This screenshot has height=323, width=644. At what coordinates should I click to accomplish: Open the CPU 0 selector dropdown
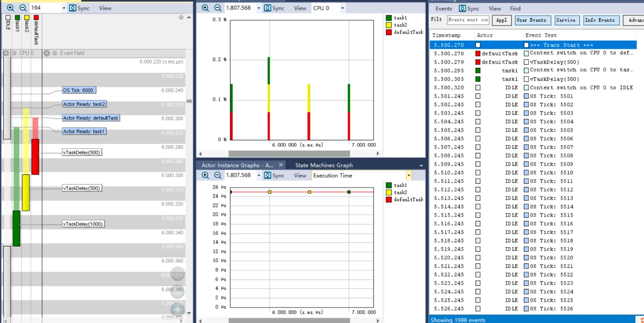tap(342, 8)
